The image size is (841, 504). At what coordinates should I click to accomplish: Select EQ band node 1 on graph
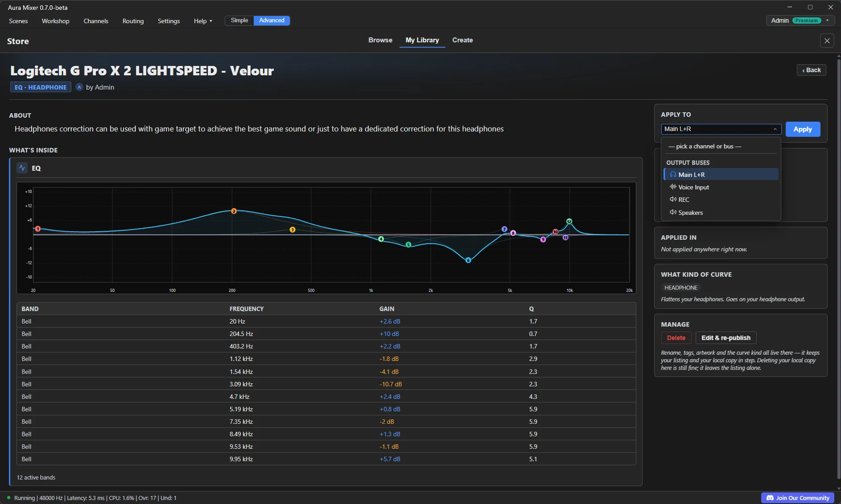click(38, 229)
